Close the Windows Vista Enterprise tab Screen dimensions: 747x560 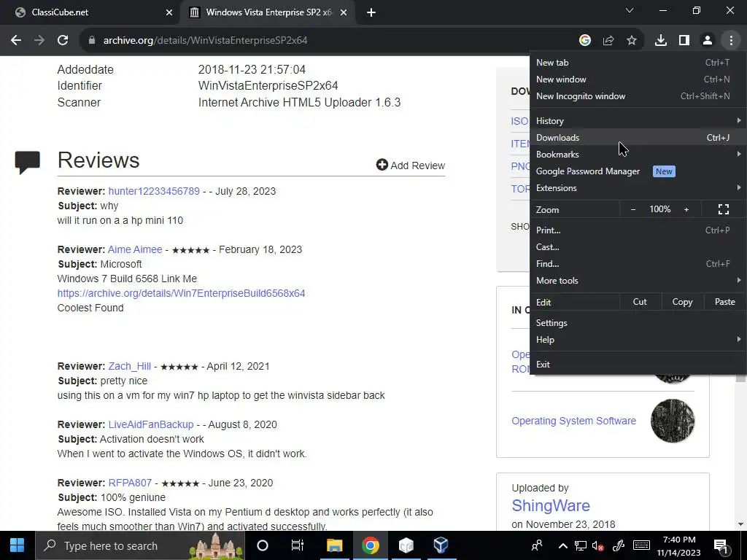click(344, 12)
